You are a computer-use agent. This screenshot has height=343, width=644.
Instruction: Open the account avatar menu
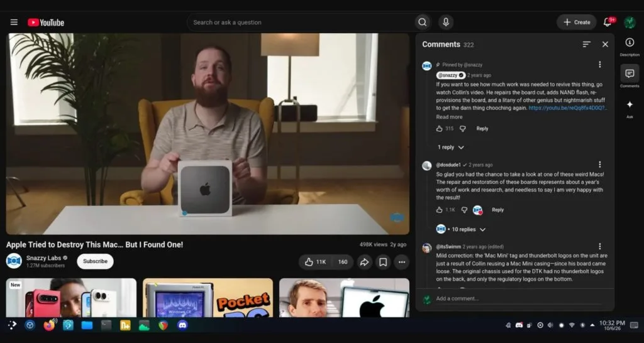pos(630,22)
